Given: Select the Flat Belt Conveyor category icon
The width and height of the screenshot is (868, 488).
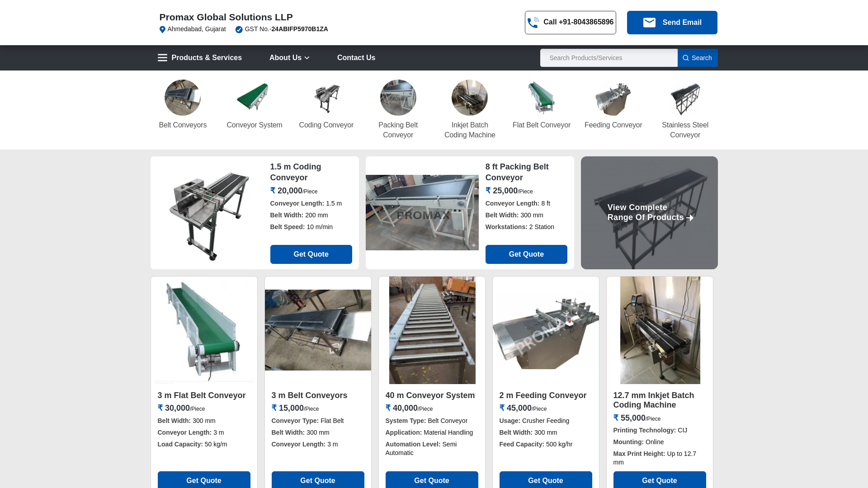Looking at the screenshot, I should (x=542, y=98).
